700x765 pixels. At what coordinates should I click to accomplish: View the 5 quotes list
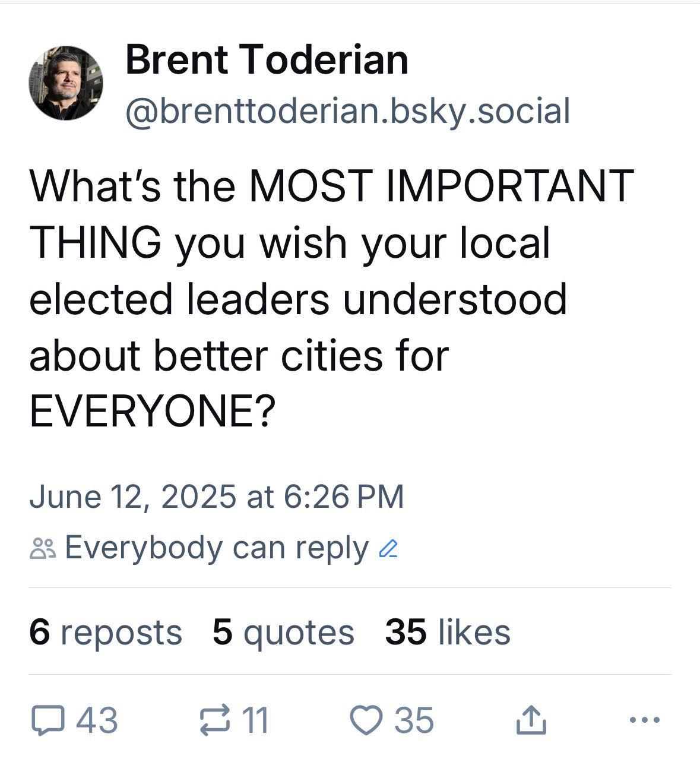point(283,632)
